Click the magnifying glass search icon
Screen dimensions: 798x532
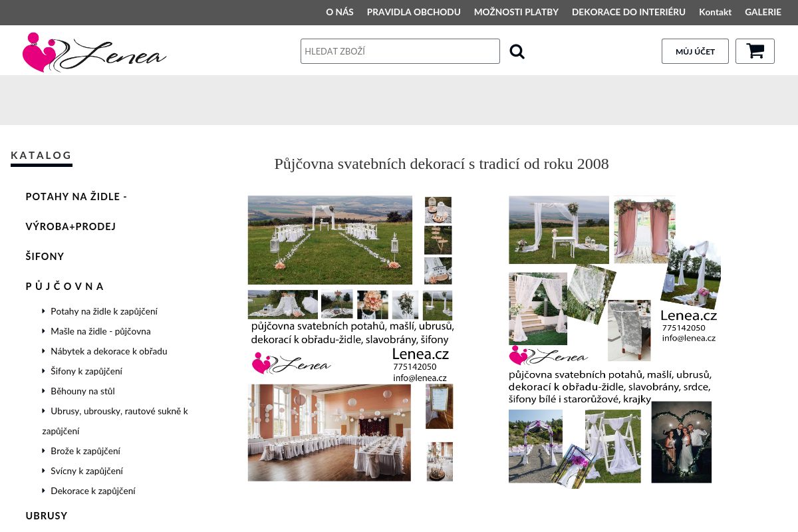click(x=517, y=51)
